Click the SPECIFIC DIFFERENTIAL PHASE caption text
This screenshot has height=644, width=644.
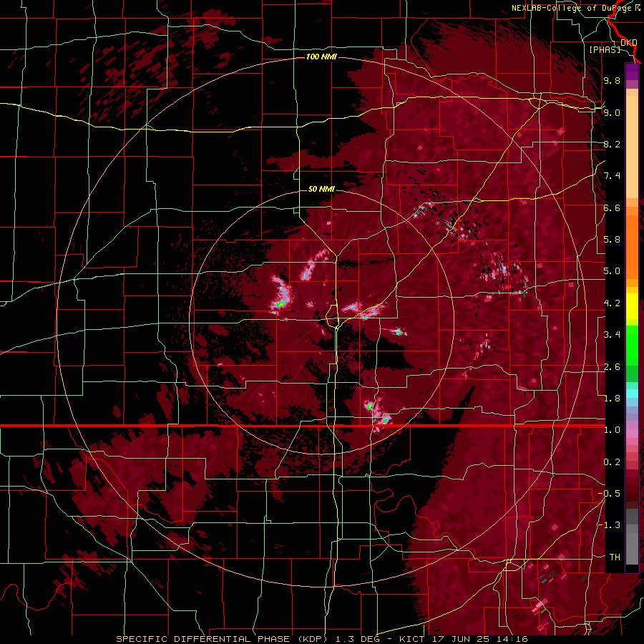point(204,639)
